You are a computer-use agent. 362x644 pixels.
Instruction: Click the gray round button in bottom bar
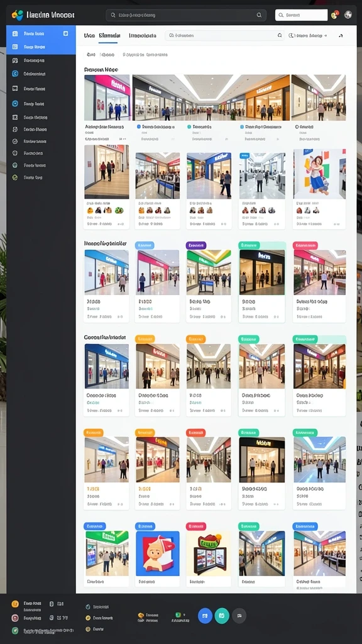click(x=239, y=616)
